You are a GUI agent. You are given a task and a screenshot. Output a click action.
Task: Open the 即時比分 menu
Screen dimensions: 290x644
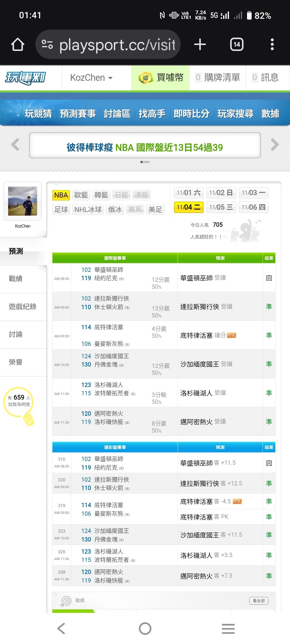click(x=192, y=114)
